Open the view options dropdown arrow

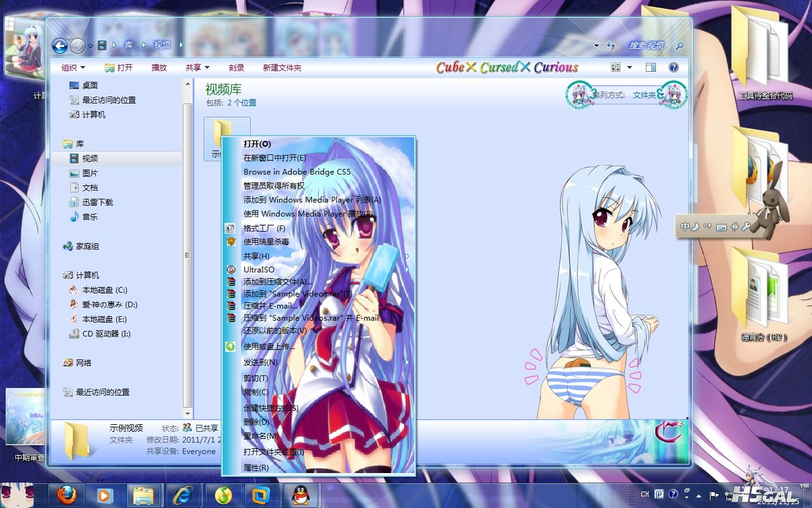pyautogui.click(x=629, y=67)
